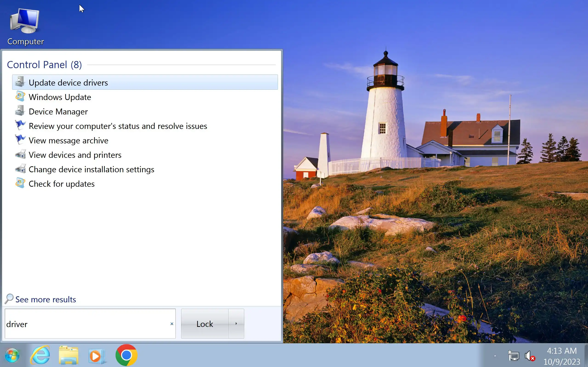Click the Windows Start orb

tap(12, 356)
